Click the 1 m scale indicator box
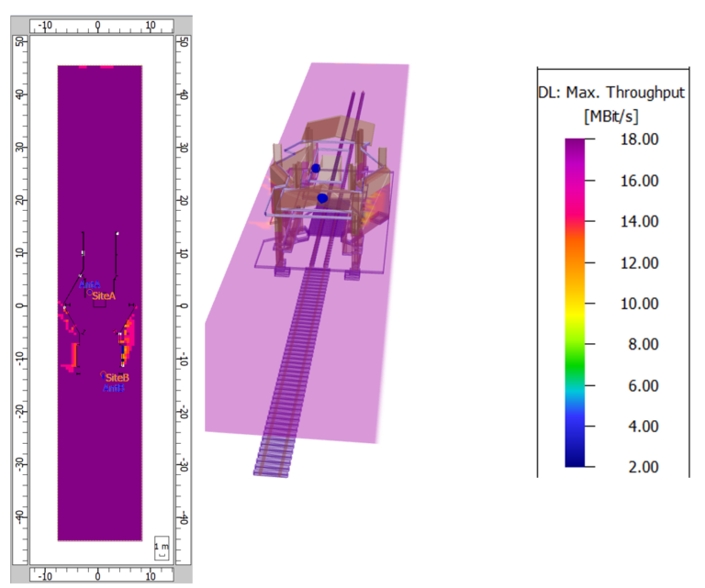 point(162,549)
